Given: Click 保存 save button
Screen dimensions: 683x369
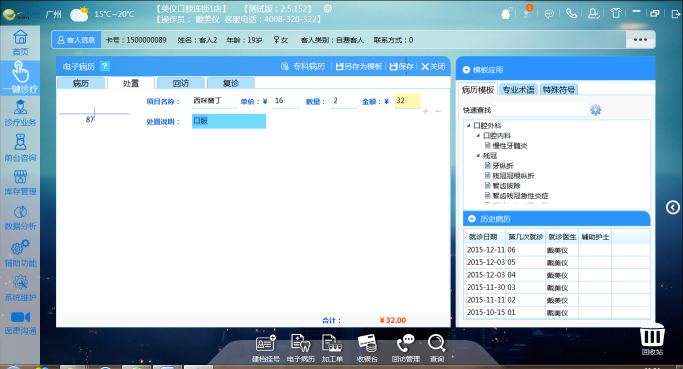Looking at the screenshot, I should [401, 66].
